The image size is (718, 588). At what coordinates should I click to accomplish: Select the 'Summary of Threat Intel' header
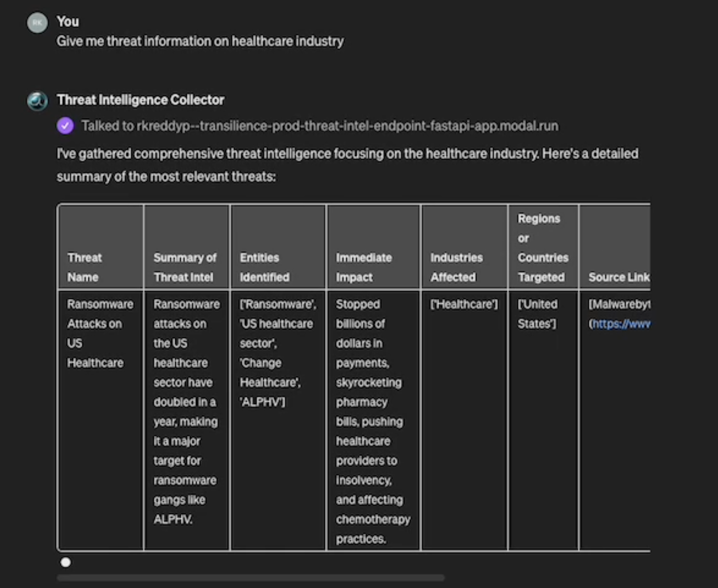click(186, 247)
